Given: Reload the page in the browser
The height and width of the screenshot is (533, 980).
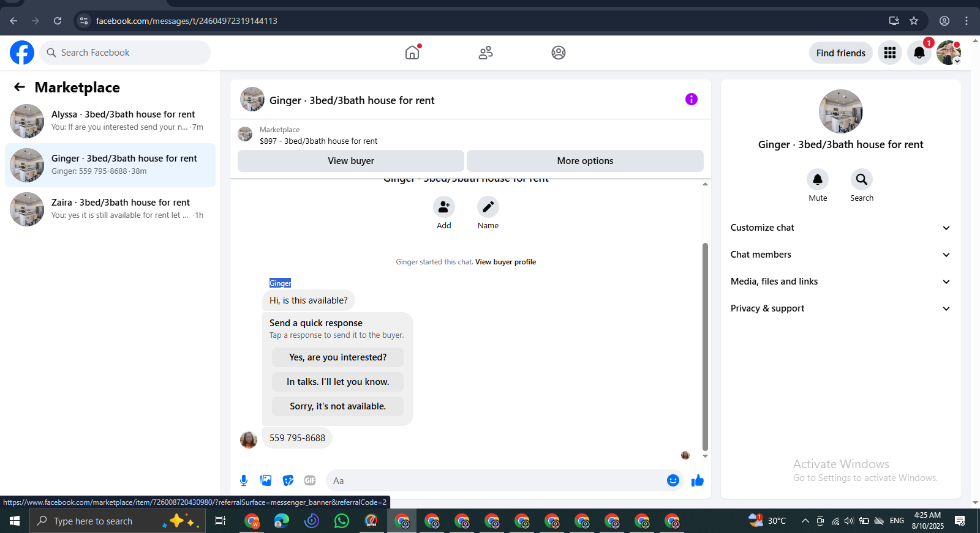Looking at the screenshot, I should pyautogui.click(x=58, y=21).
